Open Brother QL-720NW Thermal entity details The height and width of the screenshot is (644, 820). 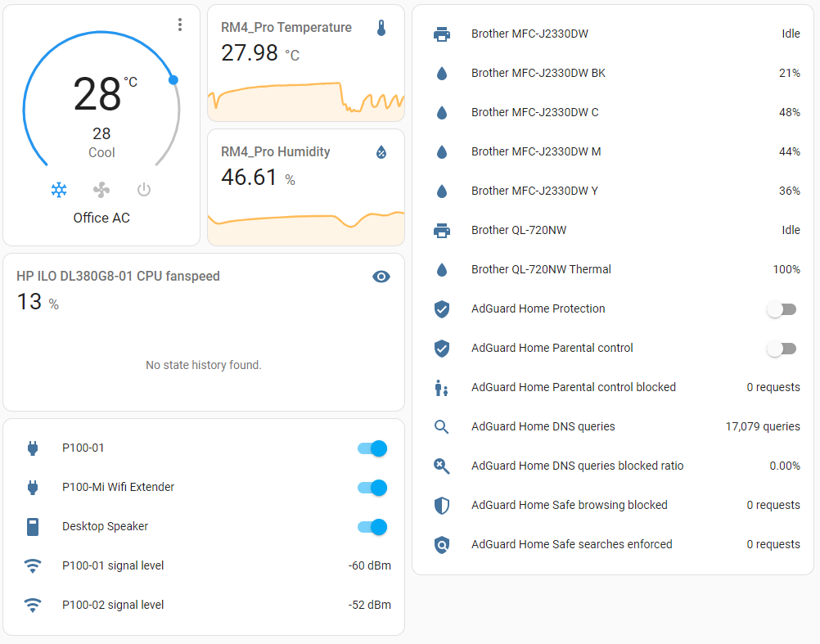click(x=541, y=269)
